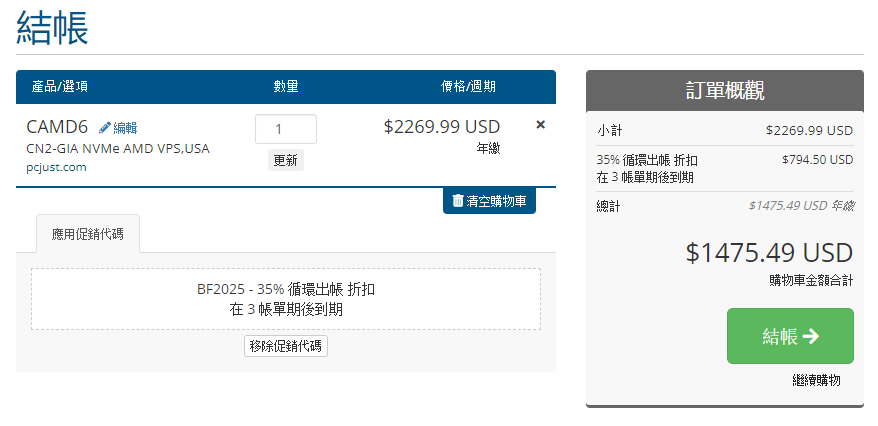The image size is (878, 426).
Task: Click the pencil icon beside CAMD6
Action: pos(105,128)
